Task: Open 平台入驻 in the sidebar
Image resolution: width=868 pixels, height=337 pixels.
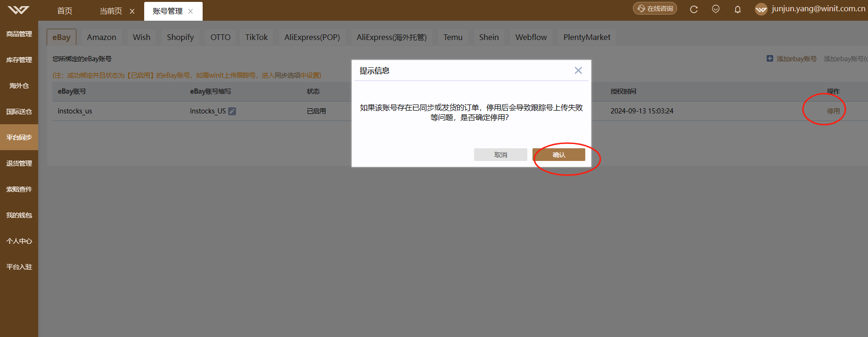Action: point(19,267)
